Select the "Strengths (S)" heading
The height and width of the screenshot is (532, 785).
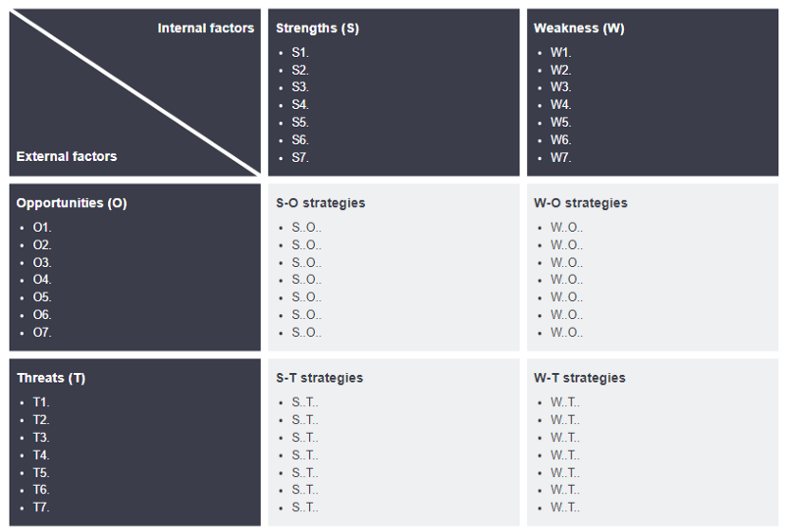[x=317, y=28]
